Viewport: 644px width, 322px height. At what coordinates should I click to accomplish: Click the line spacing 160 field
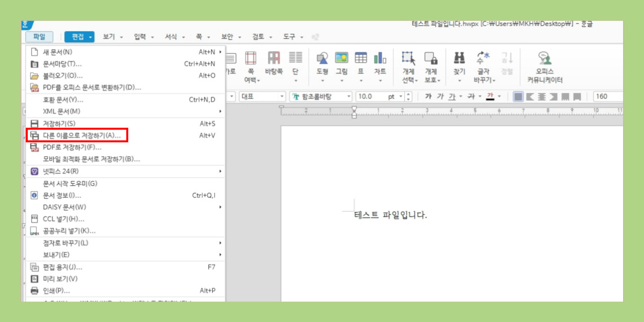(608, 97)
